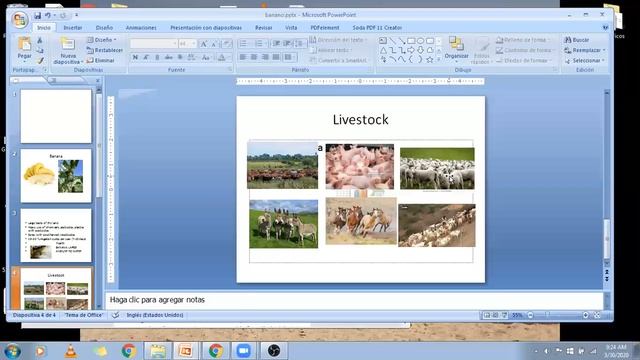Screen dimensions: 640x360
Task: Switch to the Insertar ribbon tab
Action: click(73, 28)
